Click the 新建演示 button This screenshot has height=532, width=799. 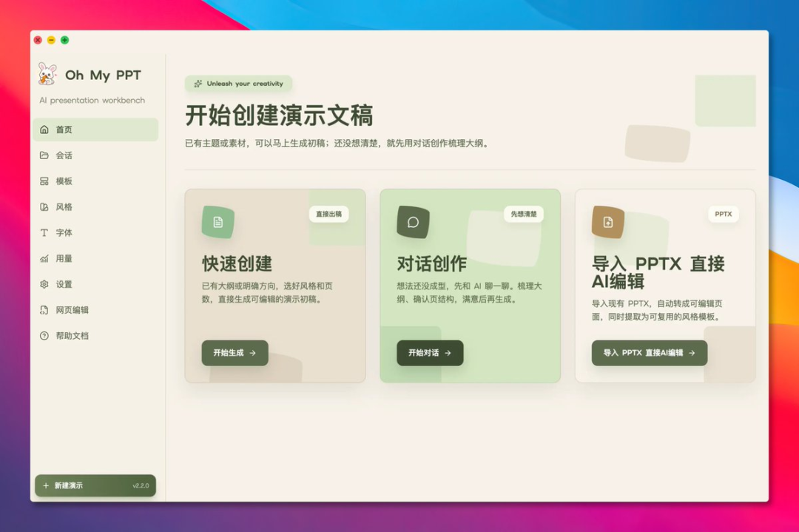pos(95,485)
